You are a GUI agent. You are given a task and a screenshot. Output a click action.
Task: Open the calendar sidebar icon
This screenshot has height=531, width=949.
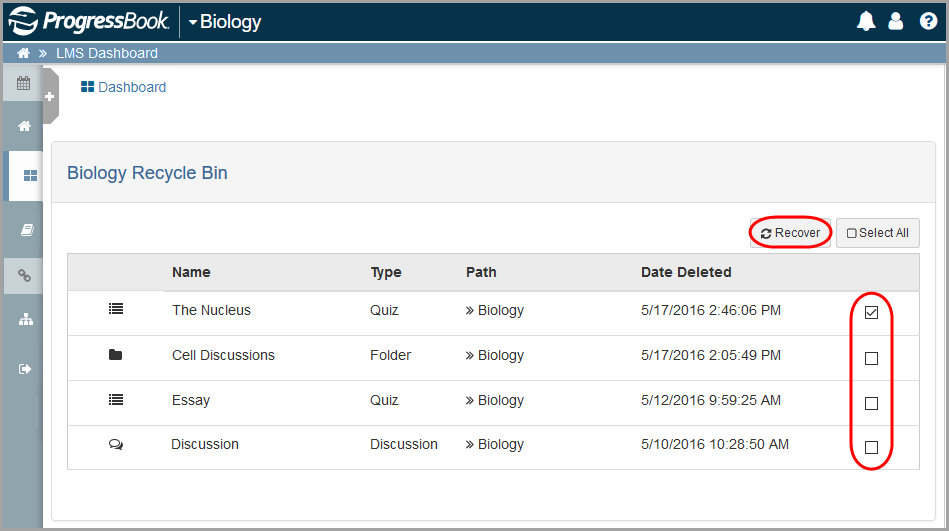24,84
